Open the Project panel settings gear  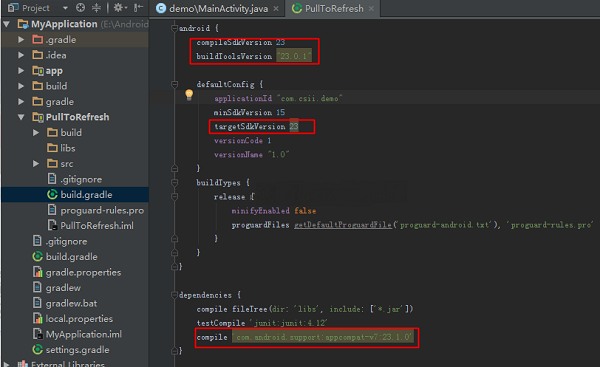point(120,8)
